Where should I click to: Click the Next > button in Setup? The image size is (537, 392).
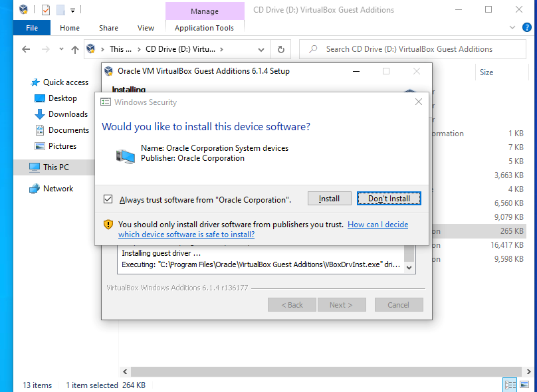[342, 305]
